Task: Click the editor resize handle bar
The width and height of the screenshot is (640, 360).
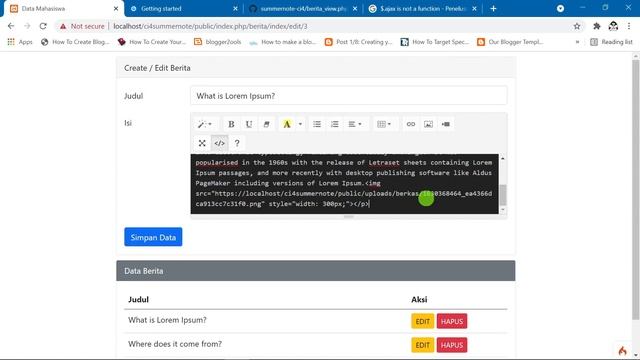Action: [349, 217]
